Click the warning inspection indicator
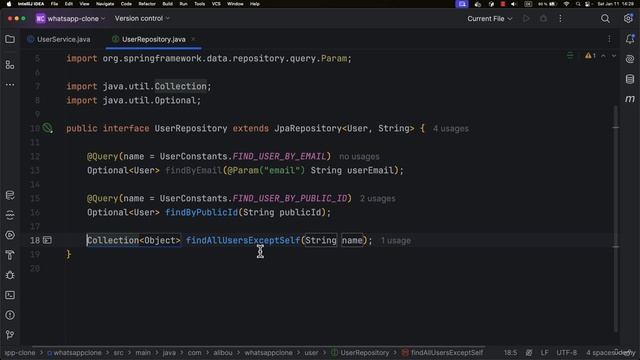640x360 pixels. click(x=590, y=56)
